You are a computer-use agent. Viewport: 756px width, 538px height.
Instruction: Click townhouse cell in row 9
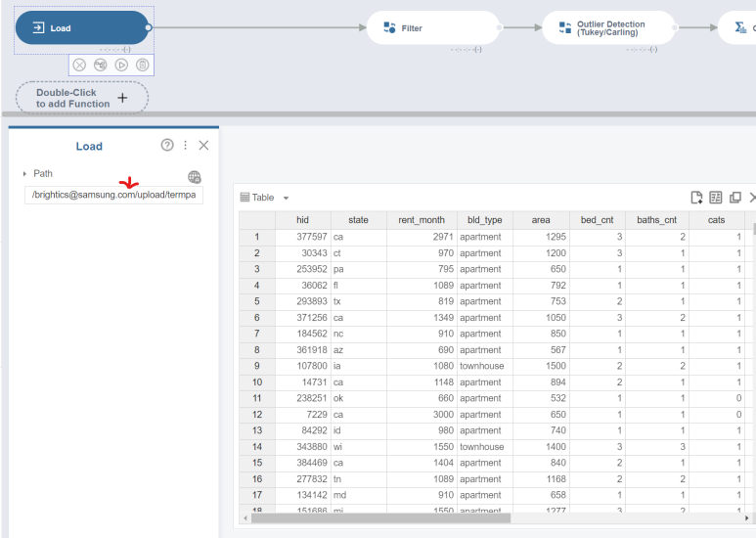click(x=484, y=366)
